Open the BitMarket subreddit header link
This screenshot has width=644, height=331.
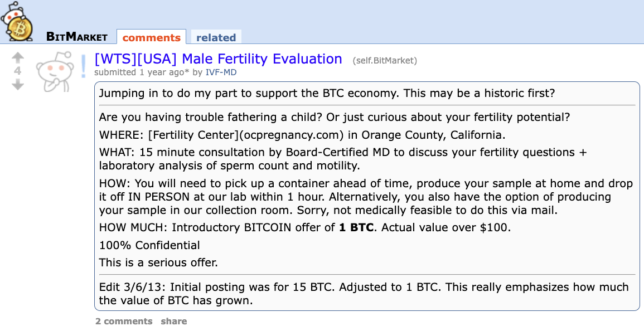point(77,37)
